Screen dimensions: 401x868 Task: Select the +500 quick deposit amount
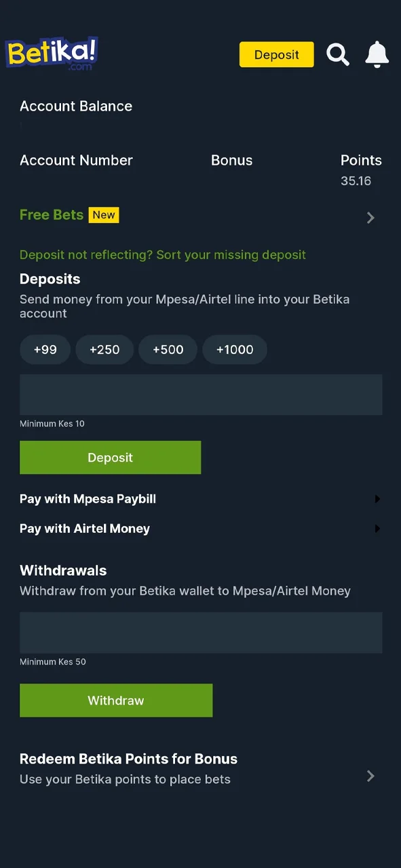(x=168, y=349)
